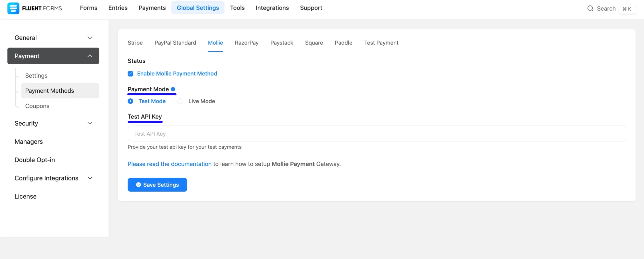644x259 pixels.
Task: Enable Mollie Payment Method checkbox
Action: [x=130, y=74]
